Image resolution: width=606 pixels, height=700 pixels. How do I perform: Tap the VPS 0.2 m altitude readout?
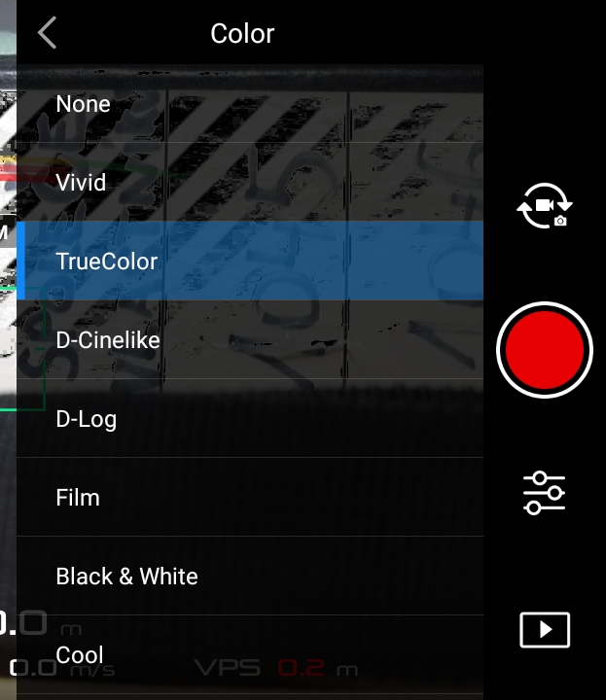point(276,668)
